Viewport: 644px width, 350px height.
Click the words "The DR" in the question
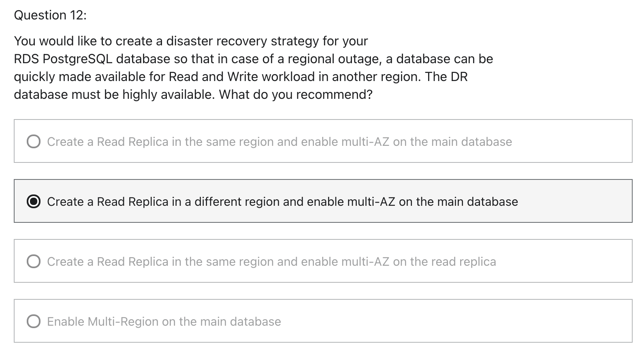[x=446, y=77]
